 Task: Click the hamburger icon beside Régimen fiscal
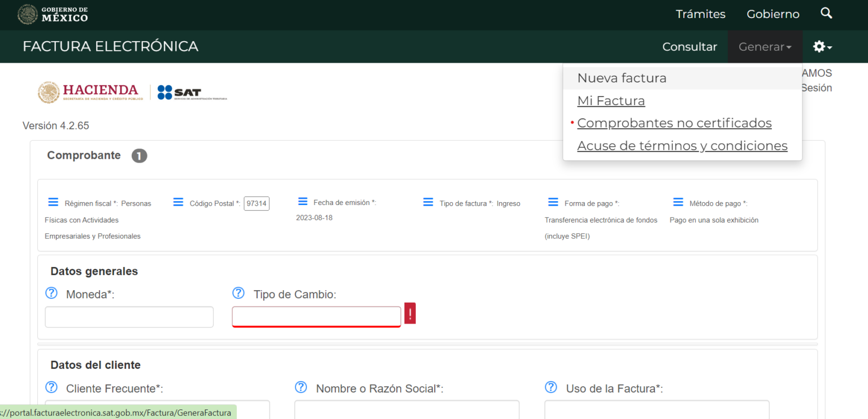point(53,202)
